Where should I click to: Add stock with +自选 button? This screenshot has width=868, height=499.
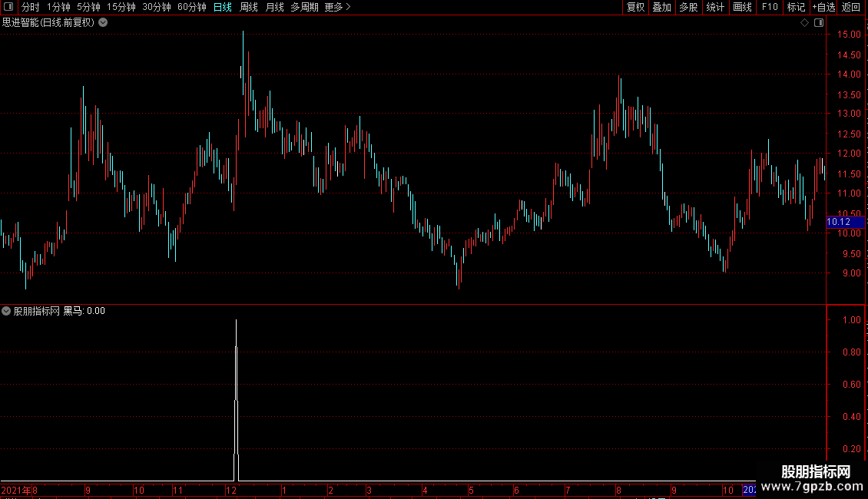click(x=823, y=7)
